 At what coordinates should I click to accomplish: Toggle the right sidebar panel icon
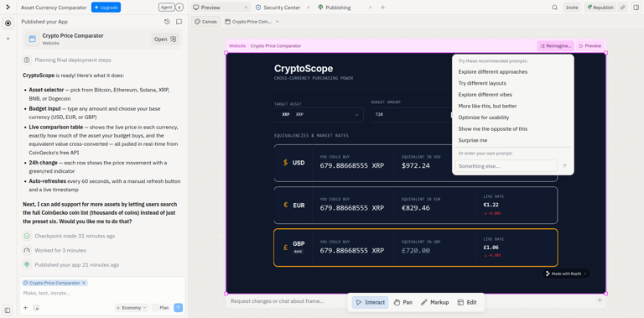pos(635,8)
